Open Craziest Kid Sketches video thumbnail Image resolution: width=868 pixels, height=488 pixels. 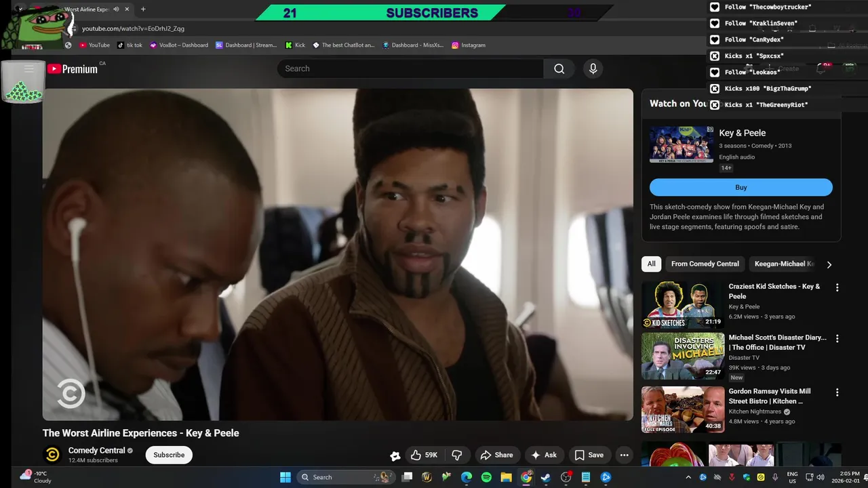click(x=683, y=305)
